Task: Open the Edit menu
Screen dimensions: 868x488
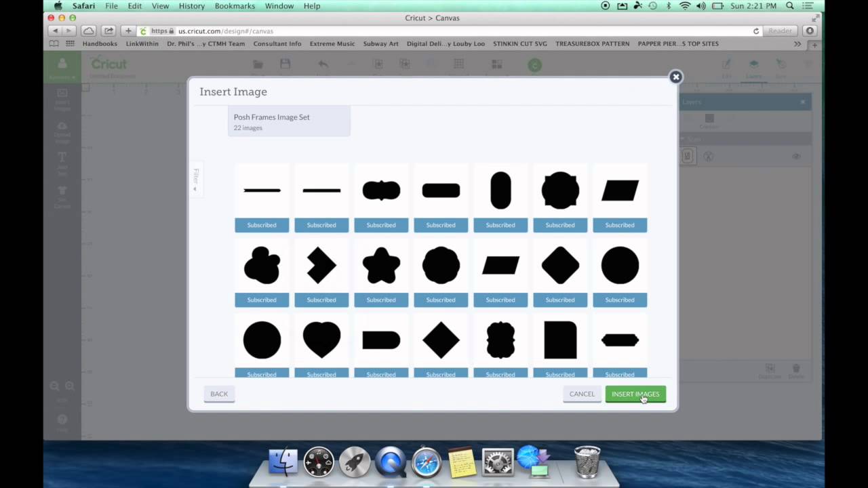Action: coord(135,6)
